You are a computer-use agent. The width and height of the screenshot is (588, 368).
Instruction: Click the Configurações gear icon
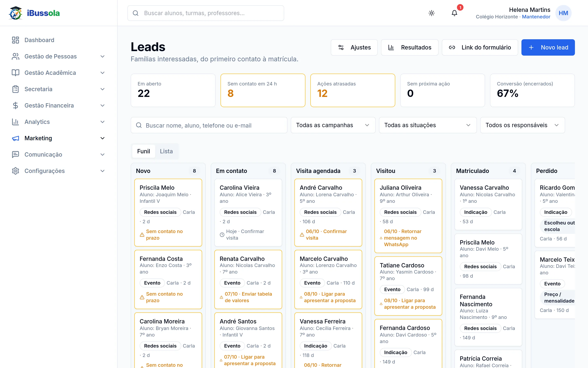coord(16,171)
